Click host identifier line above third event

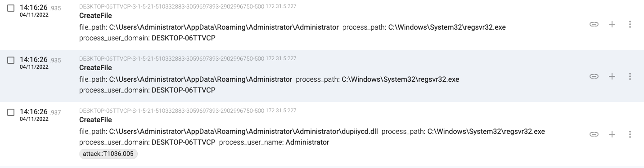click(x=188, y=111)
